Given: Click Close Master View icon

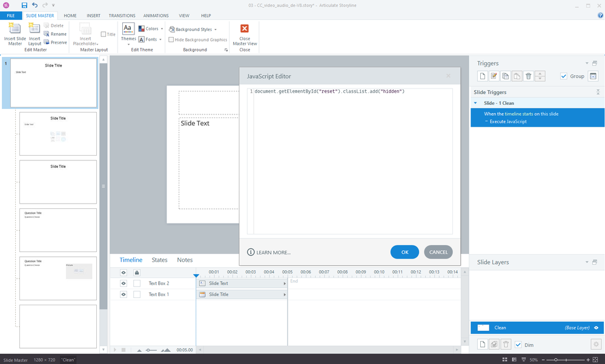Looking at the screenshot, I should click(245, 29).
